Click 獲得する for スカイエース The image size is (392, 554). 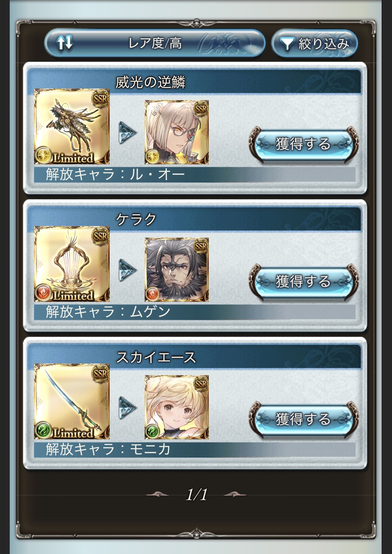(303, 419)
